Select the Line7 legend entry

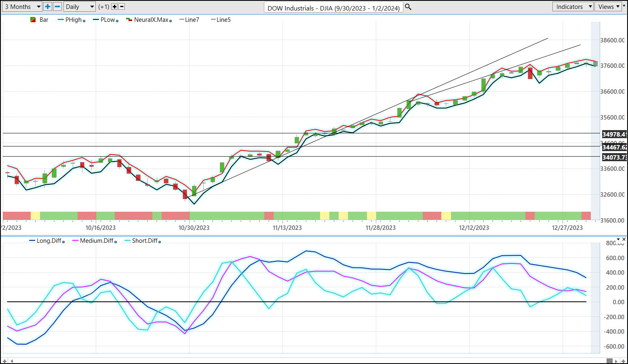pyautogui.click(x=189, y=20)
